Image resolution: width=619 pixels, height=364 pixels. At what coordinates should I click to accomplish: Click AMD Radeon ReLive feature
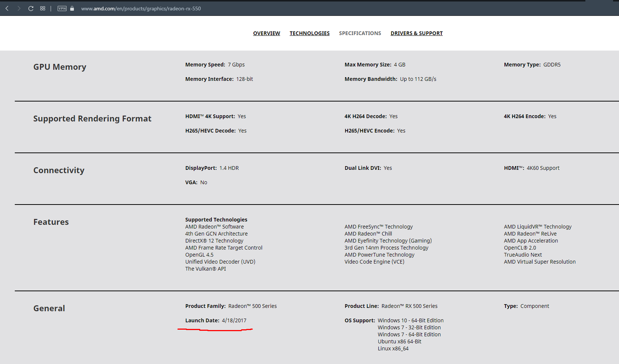pyautogui.click(x=530, y=234)
